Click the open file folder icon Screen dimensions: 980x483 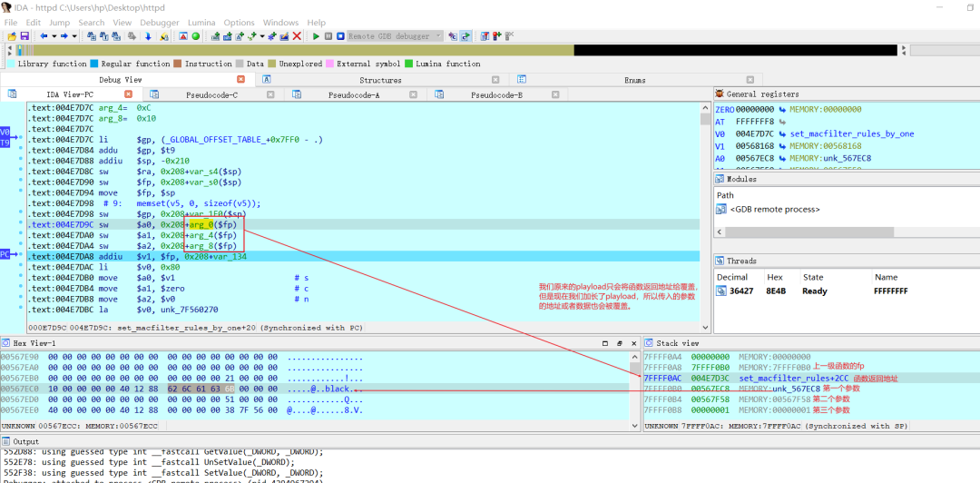point(12,36)
